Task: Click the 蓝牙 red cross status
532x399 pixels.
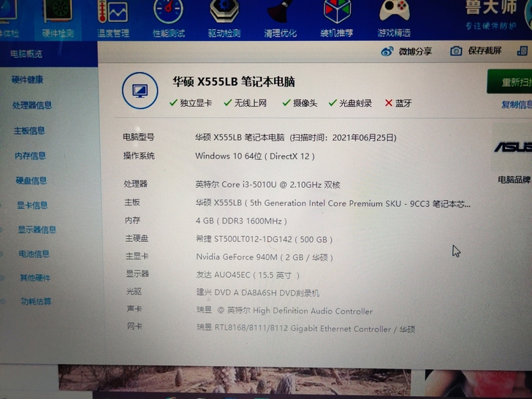Action: click(398, 103)
